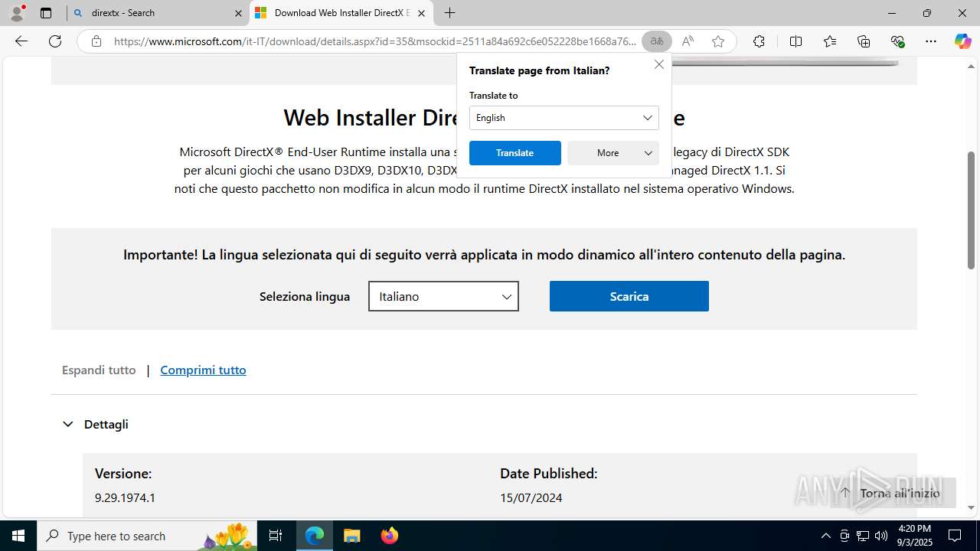Click Torna all'inizio button
The height and width of the screenshot is (551, 980).
[x=892, y=493]
